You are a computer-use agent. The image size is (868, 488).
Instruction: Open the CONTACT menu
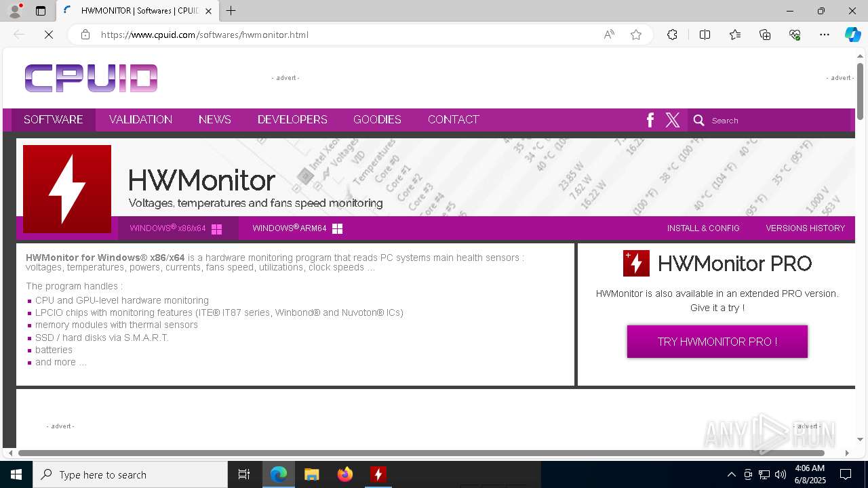pos(454,119)
